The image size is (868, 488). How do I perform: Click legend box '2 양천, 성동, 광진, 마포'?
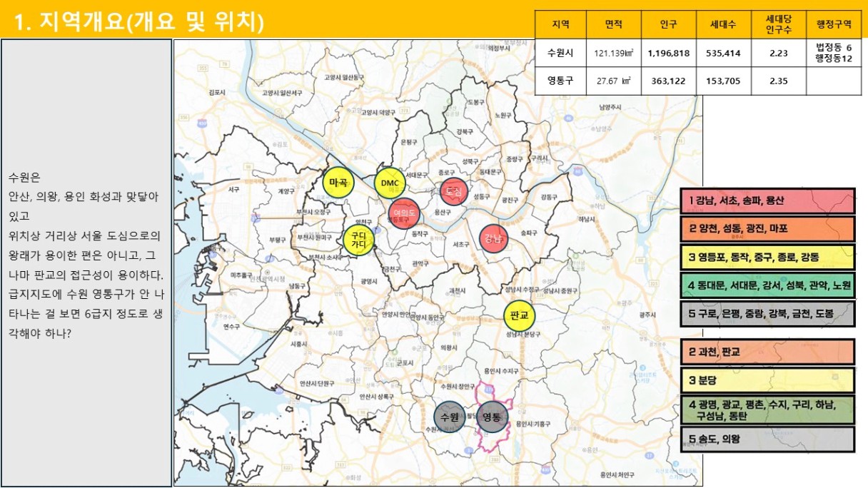point(767,229)
